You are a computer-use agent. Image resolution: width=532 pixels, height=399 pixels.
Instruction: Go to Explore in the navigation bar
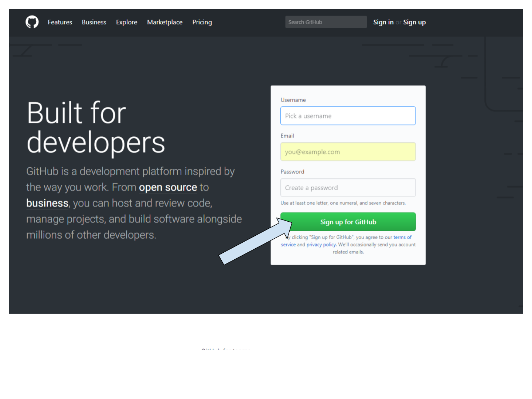126,22
